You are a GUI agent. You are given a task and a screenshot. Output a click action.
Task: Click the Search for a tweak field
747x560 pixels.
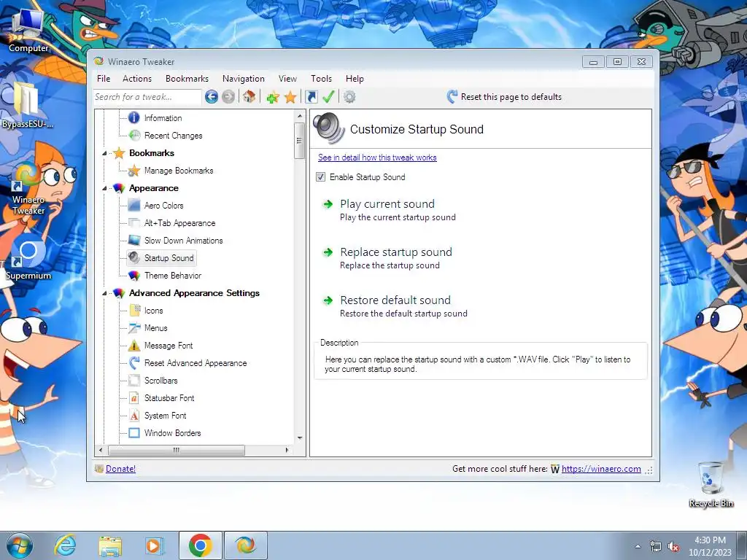pyautogui.click(x=147, y=97)
